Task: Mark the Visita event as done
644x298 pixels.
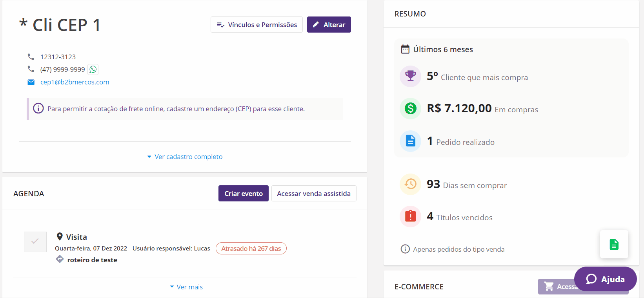Action: 35,241
